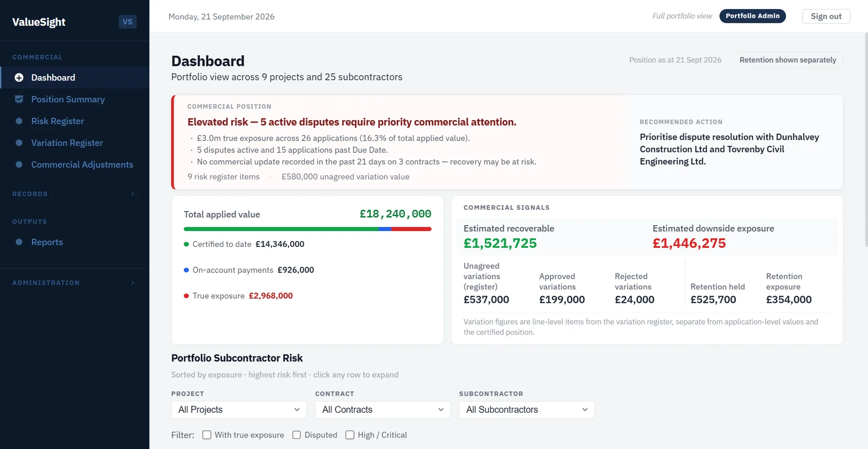Viewport: 868px width, 449px height.
Task: Open the All Subcontractors dropdown
Action: (527, 409)
